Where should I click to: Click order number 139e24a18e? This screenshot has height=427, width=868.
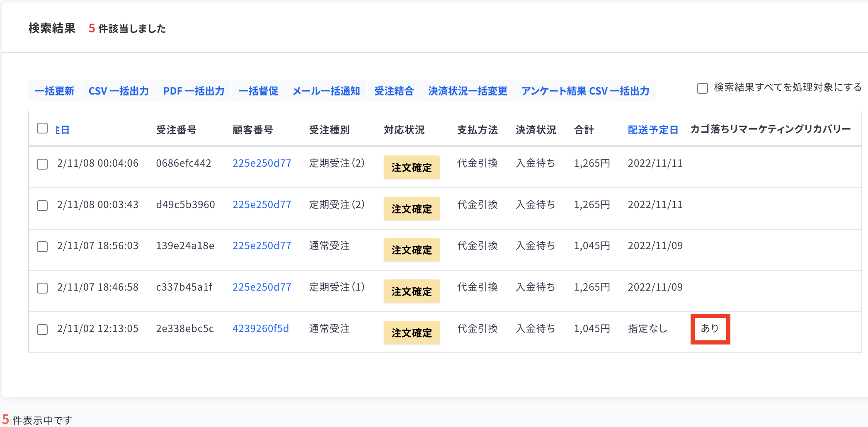[x=185, y=245]
